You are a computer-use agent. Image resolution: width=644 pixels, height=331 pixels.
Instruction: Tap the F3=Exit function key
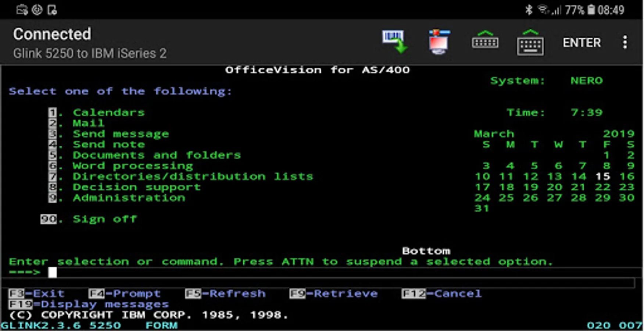click(x=37, y=293)
